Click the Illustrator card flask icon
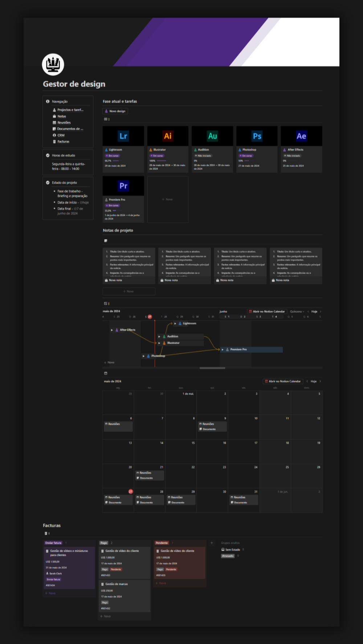The width and height of the screenshot is (363, 644). point(151,149)
